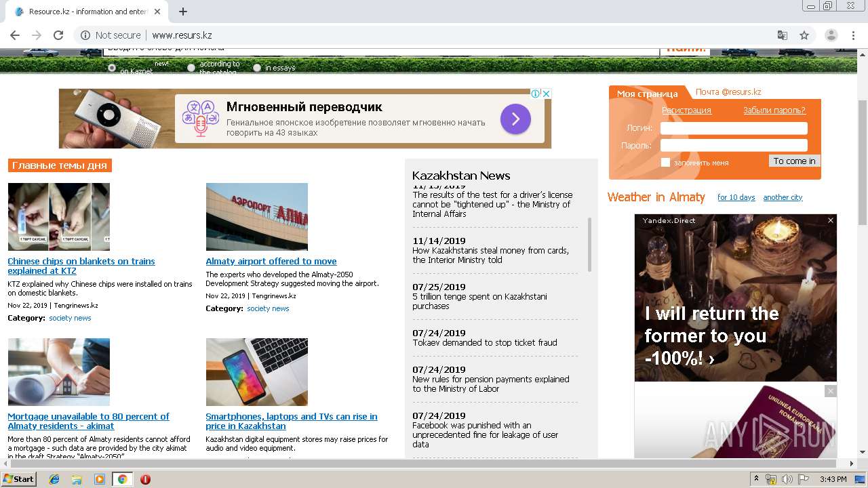868x488 pixels.
Task: Switch to Chrome taskbar button
Action: pos(122,479)
